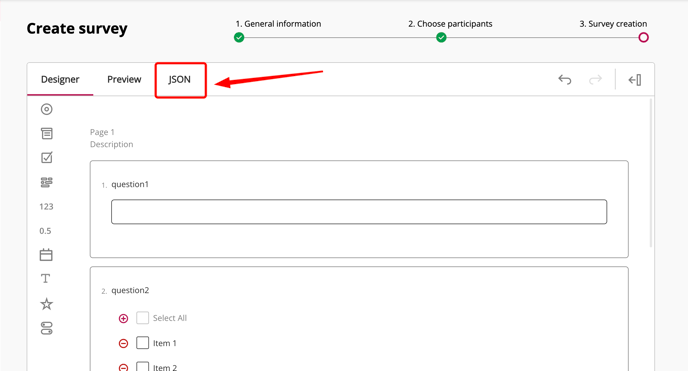Click the redo arrow icon
This screenshot has height=371, width=688.
click(595, 80)
